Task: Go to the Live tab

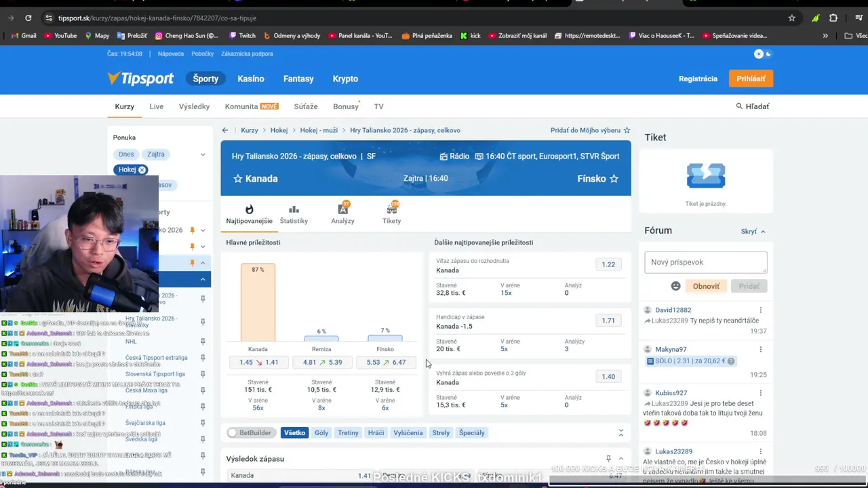Action: pyautogui.click(x=157, y=106)
